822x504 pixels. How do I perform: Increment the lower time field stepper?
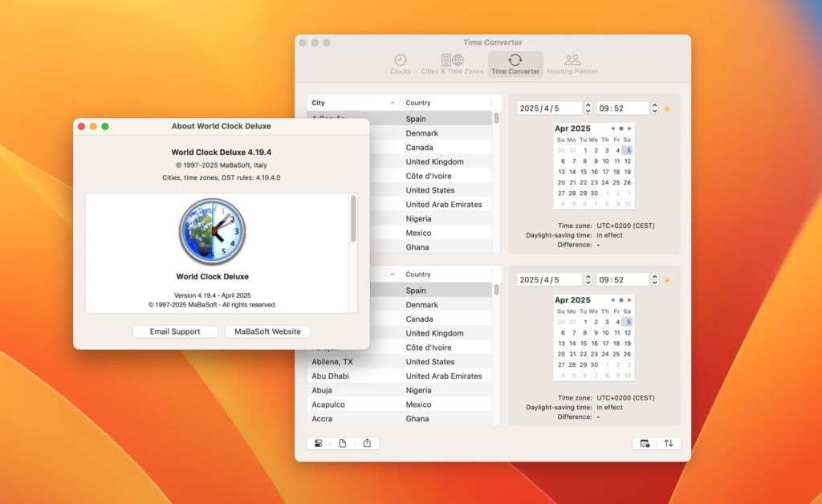click(x=656, y=277)
